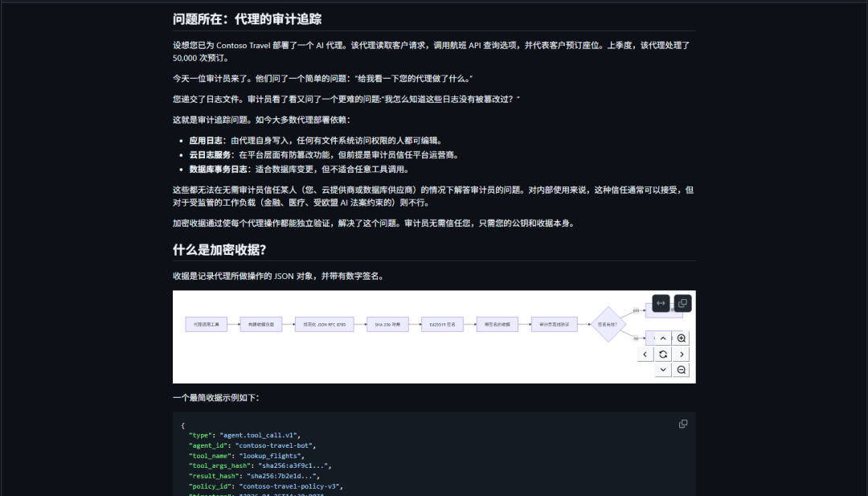Click the "policy_id" key in code
The width and height of the screenshot is (868, 496).
210,486
